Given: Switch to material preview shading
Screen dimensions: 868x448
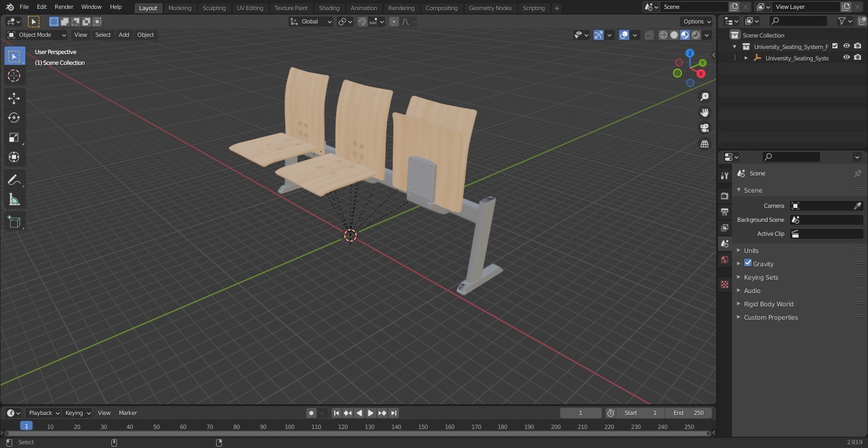Looking at the screenshot, I should [685, 35].
